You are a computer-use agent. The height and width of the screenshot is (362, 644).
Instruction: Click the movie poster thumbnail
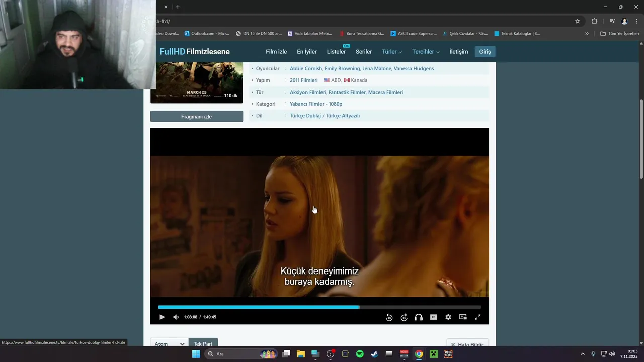click(197, 83)
